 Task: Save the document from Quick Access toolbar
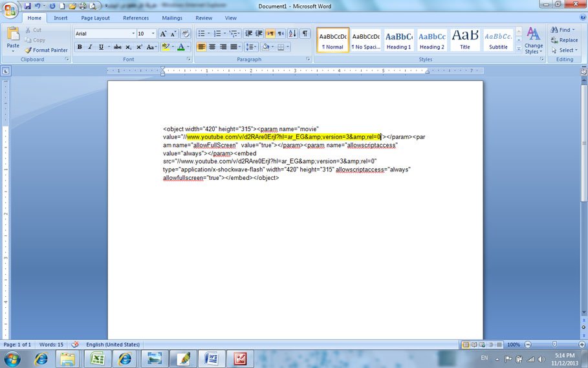coord(27,6)
